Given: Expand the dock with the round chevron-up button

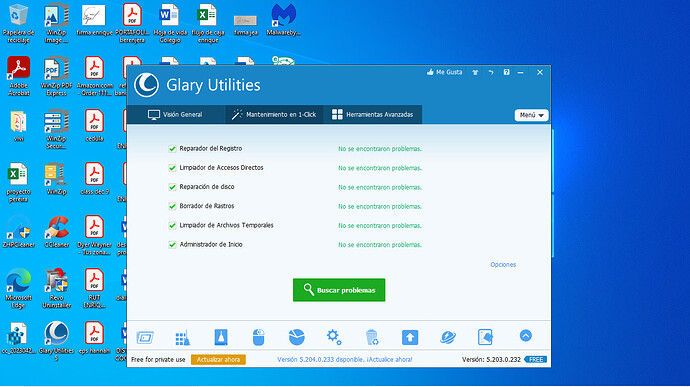Looking at the screenshot, I should 525,336.
